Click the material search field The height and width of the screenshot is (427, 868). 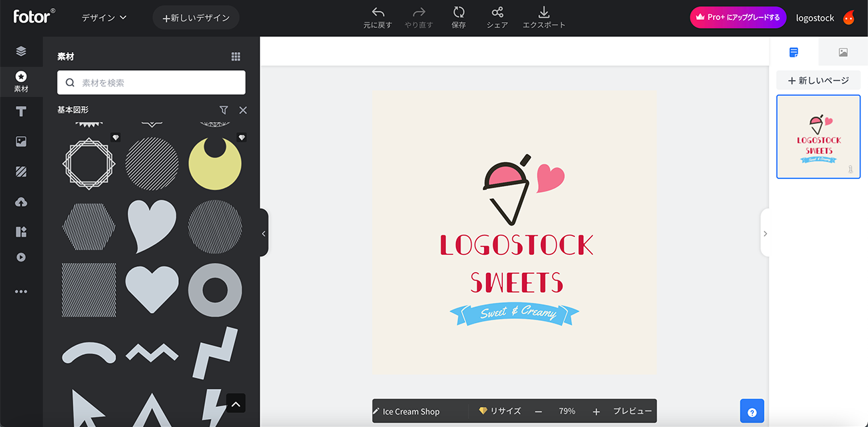152,83
